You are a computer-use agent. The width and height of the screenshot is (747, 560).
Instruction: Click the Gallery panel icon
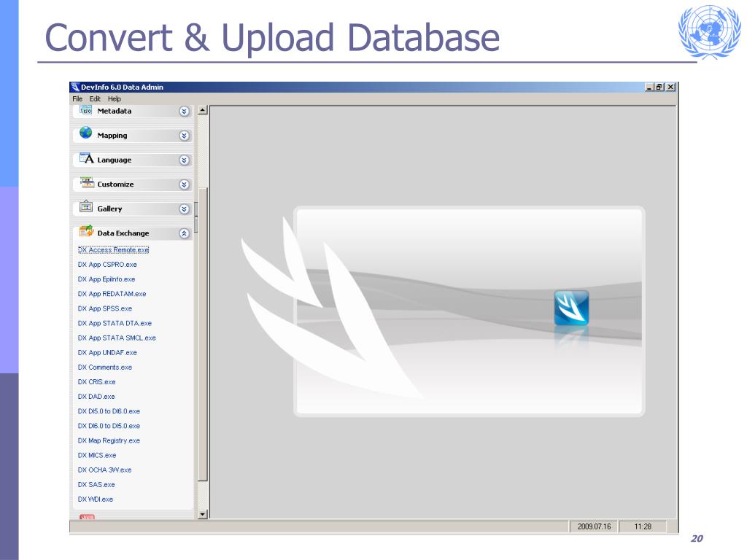coord(86,206)
